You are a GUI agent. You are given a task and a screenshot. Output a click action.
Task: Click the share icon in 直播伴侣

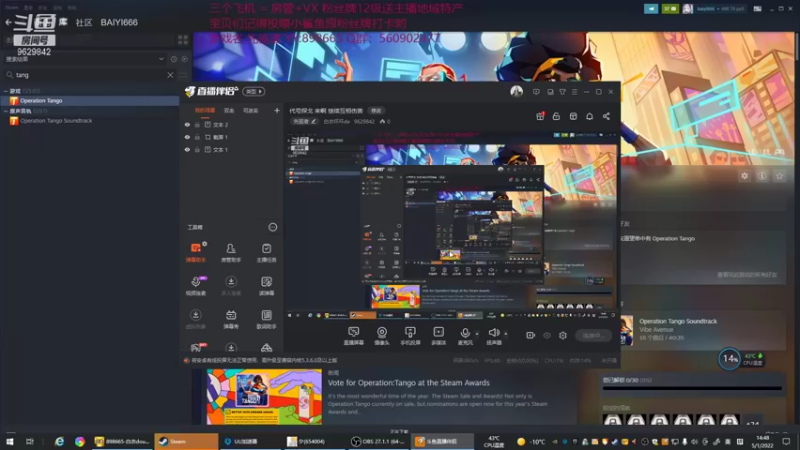pyautogui.click(x=606, y=116)
